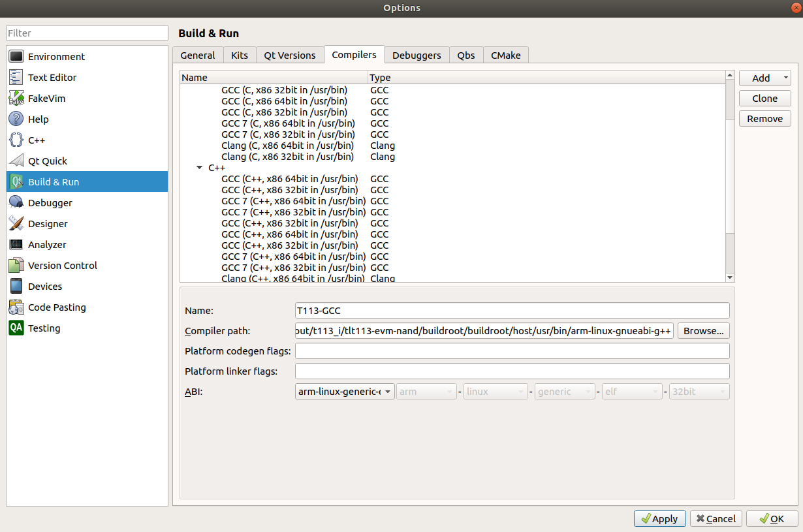Select the Version Control icon
The image size is (803, 532).
[x=17, y=266]
